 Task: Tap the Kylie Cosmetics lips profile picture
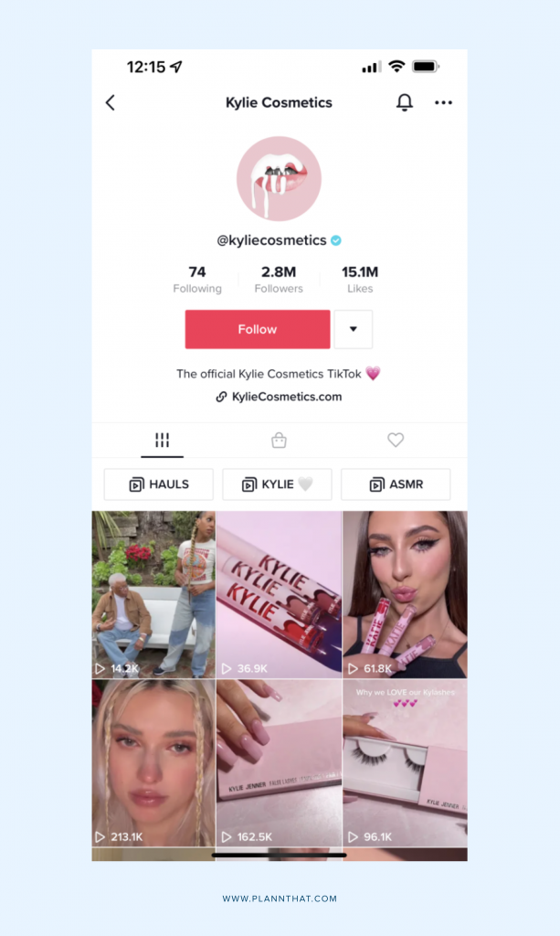(280, 178)
